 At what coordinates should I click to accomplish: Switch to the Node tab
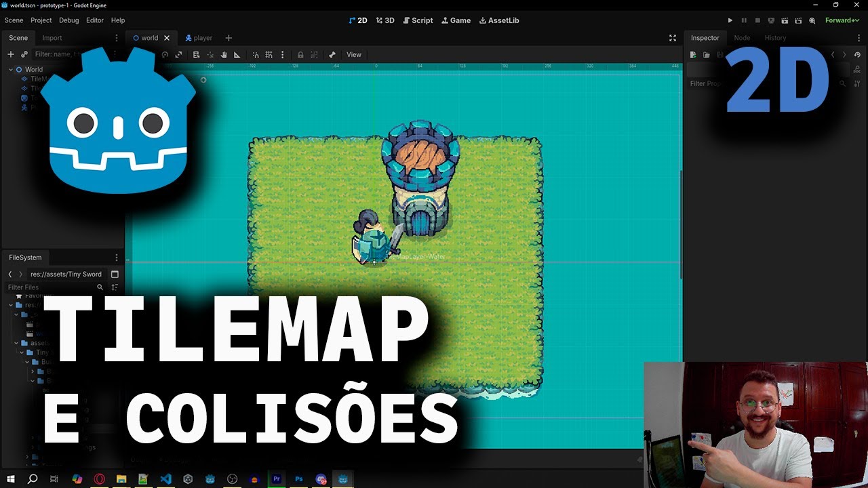742,38
